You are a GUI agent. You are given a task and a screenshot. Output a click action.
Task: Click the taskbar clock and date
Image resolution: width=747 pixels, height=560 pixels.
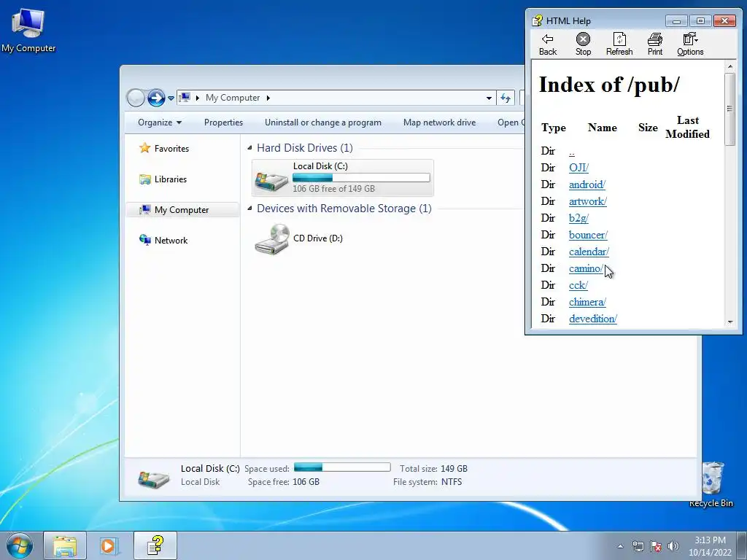710,546
